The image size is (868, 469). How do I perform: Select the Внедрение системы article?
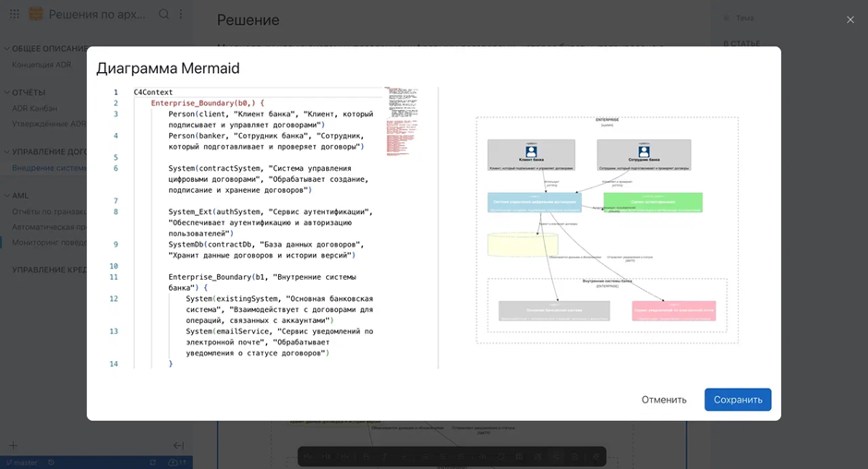pos(49,168)
